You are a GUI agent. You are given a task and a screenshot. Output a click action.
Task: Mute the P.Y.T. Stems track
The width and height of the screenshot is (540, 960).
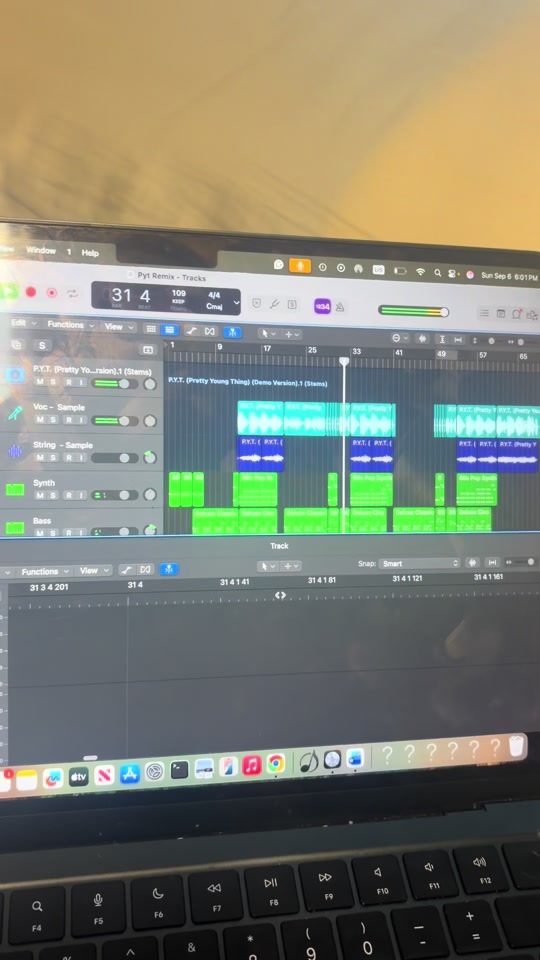pyautogui.click(x=40, y=382)
